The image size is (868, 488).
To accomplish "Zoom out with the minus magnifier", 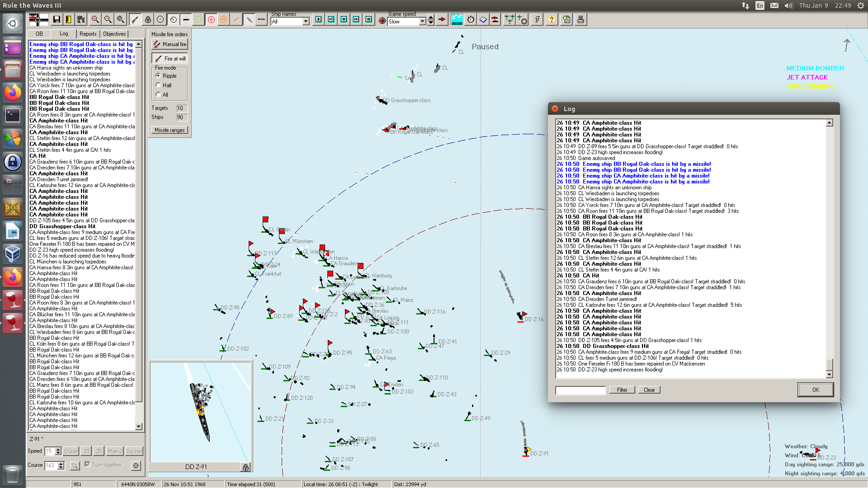I will pos(108,19).
